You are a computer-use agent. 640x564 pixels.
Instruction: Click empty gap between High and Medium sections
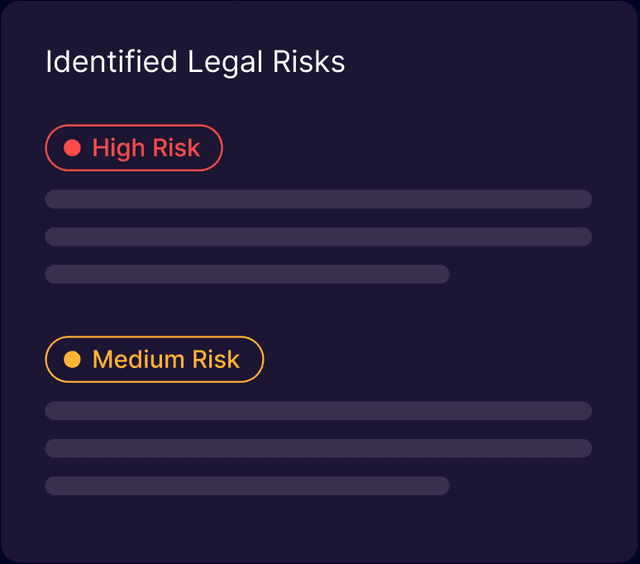pos(318,310)
